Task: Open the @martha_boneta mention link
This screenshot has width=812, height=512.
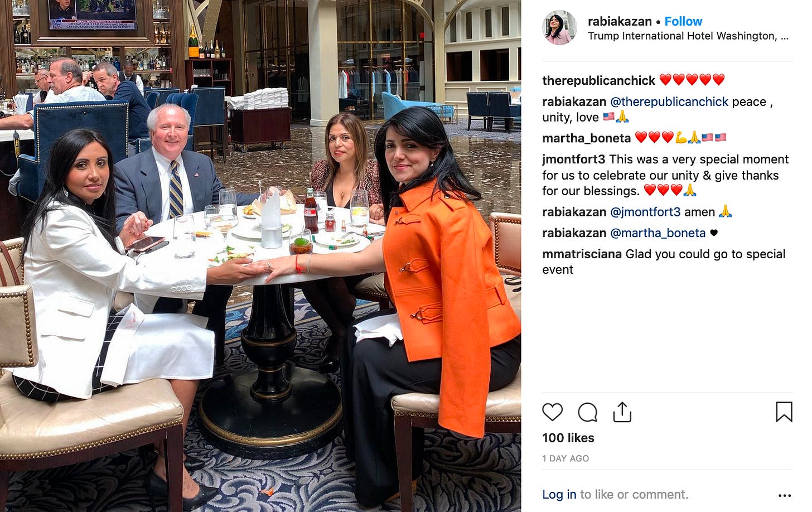Action: tap(658, 233)
